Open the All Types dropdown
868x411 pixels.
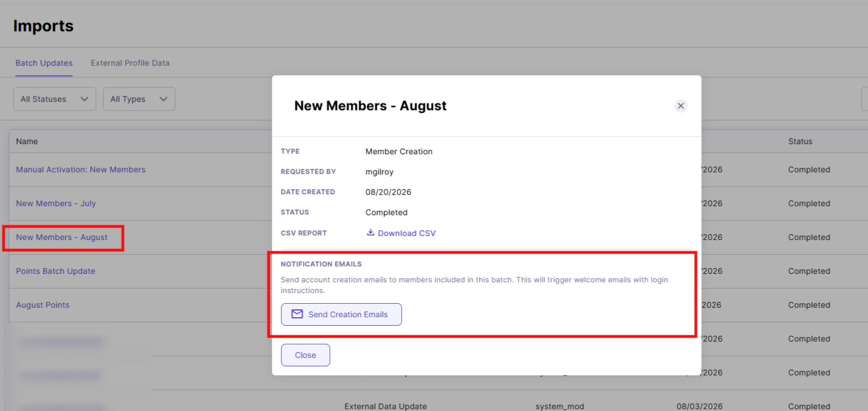(139, 99)
